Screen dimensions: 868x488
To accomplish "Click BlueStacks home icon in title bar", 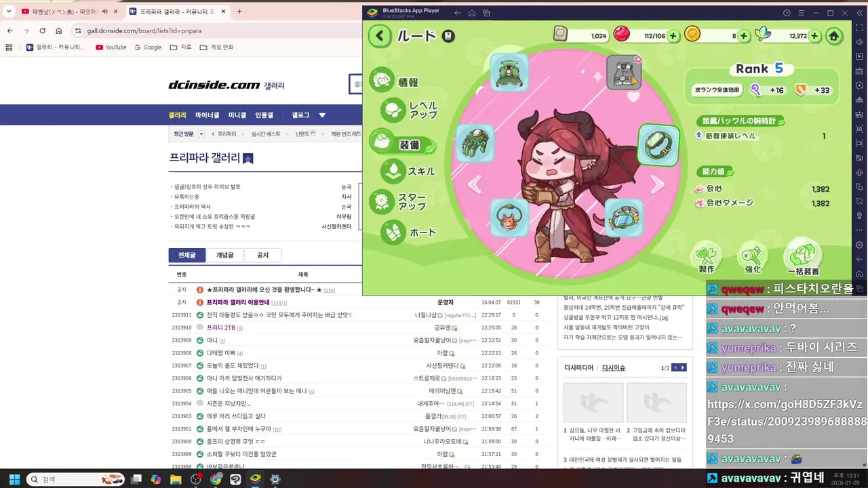I will (472, 13).
